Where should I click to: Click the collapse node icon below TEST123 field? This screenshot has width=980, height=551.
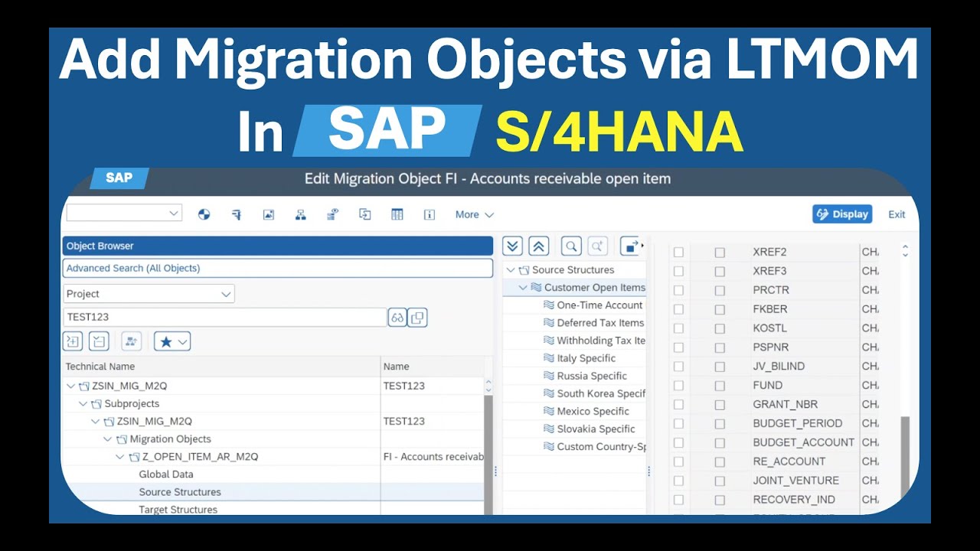click(99, 341)
